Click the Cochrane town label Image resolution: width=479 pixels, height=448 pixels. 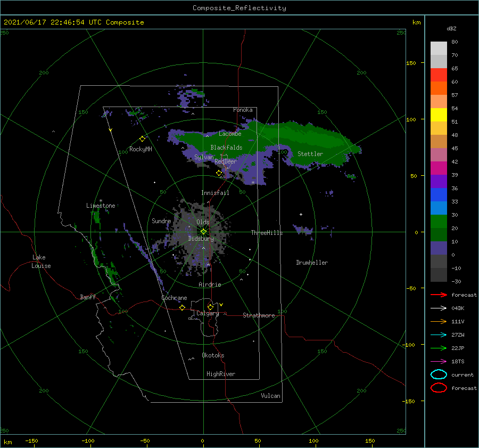tap(174, 298)
